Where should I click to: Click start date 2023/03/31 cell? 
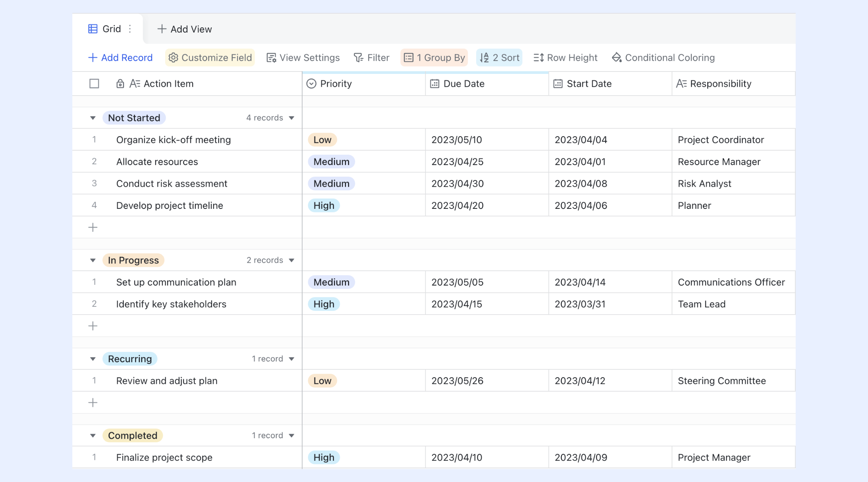click(610, 304)
